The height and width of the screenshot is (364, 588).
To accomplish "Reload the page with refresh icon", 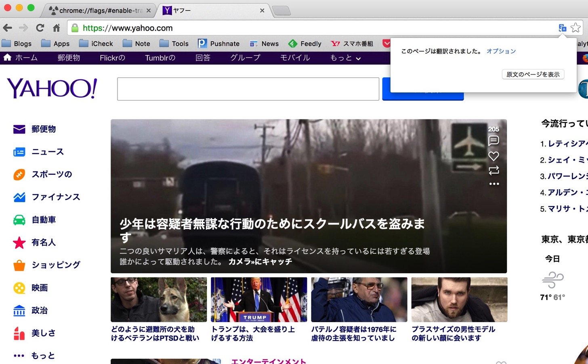I will [x=40, y=28].
